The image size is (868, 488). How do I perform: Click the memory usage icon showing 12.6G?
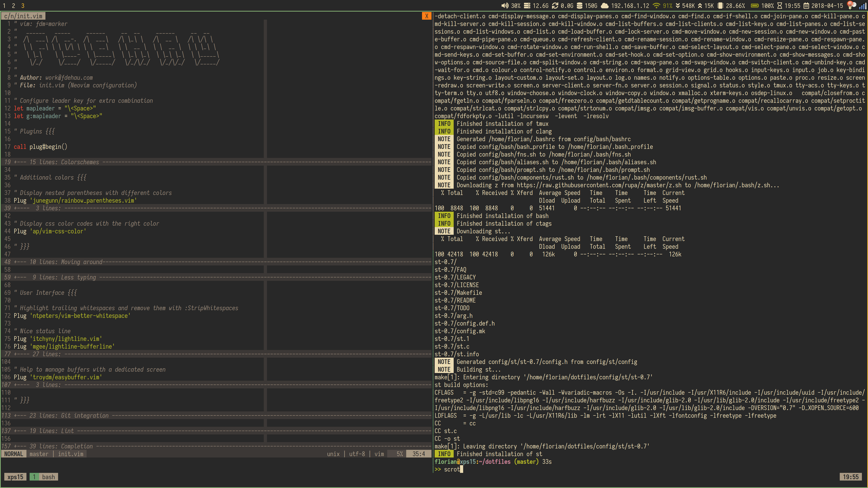527,5
